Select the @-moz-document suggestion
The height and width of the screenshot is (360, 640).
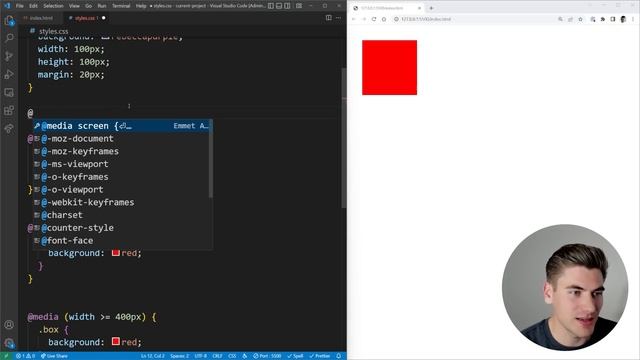point(122,138)
